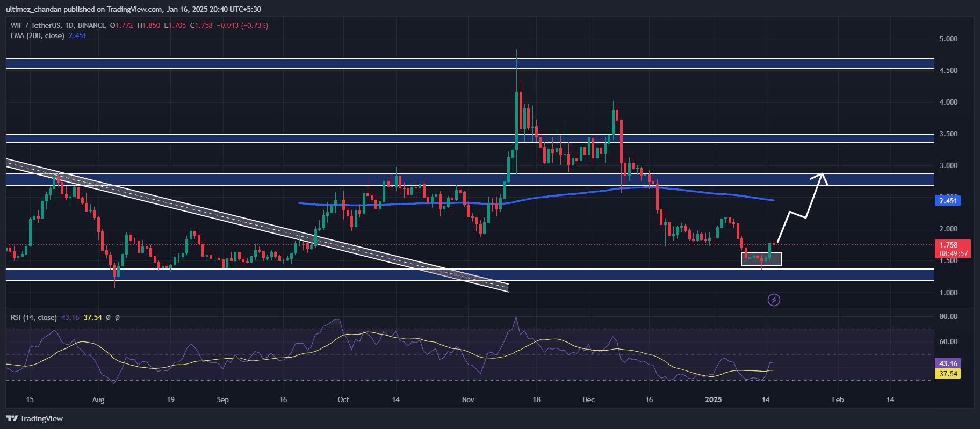Click the 60.00 RSI scale level
This screenshot has height=429, width=980.
coord(948,341)
